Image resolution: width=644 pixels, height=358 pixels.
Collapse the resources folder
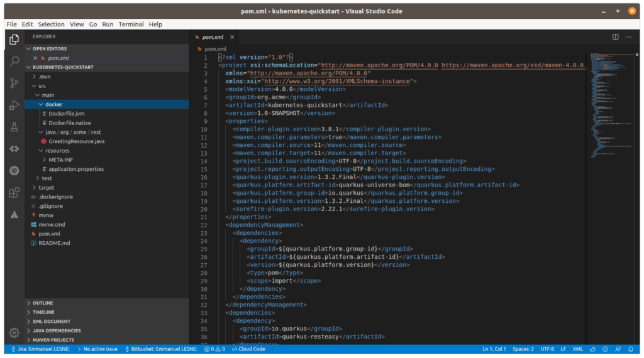[x=107, y=151]
